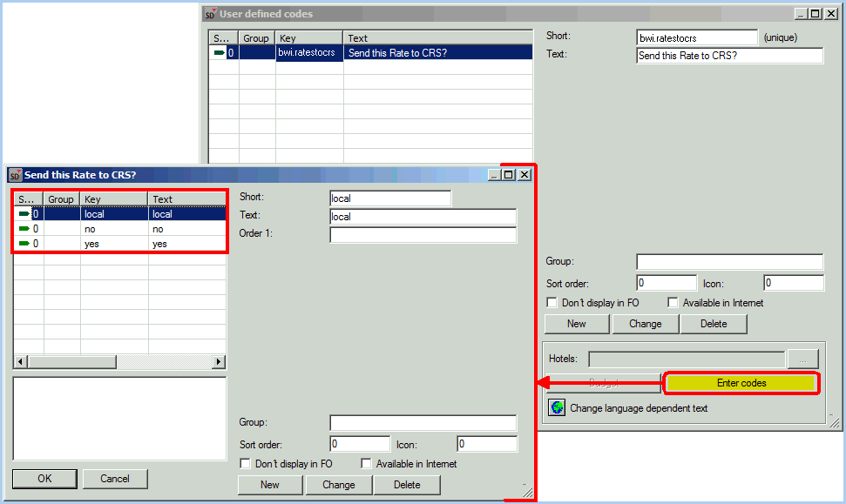Click Cancel in the 'Send this Rate to CRS?' dialog

(115, 479)
